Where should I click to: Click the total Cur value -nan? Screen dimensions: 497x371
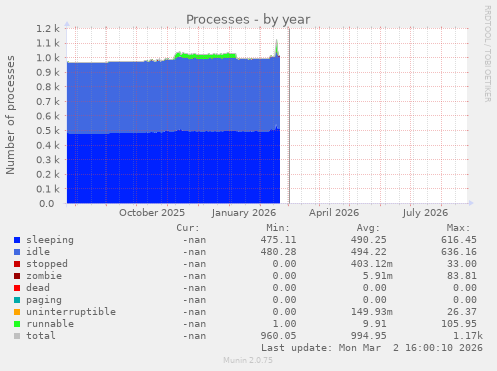[194, 336]
